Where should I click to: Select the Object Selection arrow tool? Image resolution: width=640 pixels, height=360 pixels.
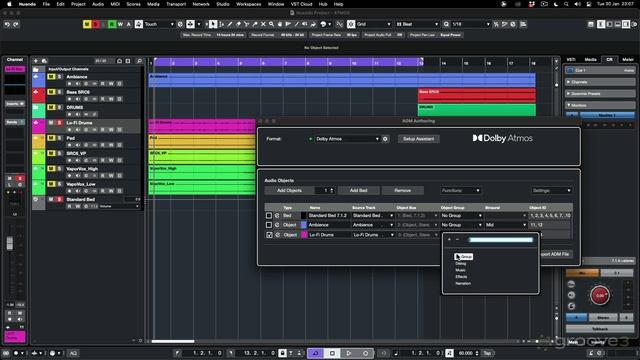click(x=213, y=24)
